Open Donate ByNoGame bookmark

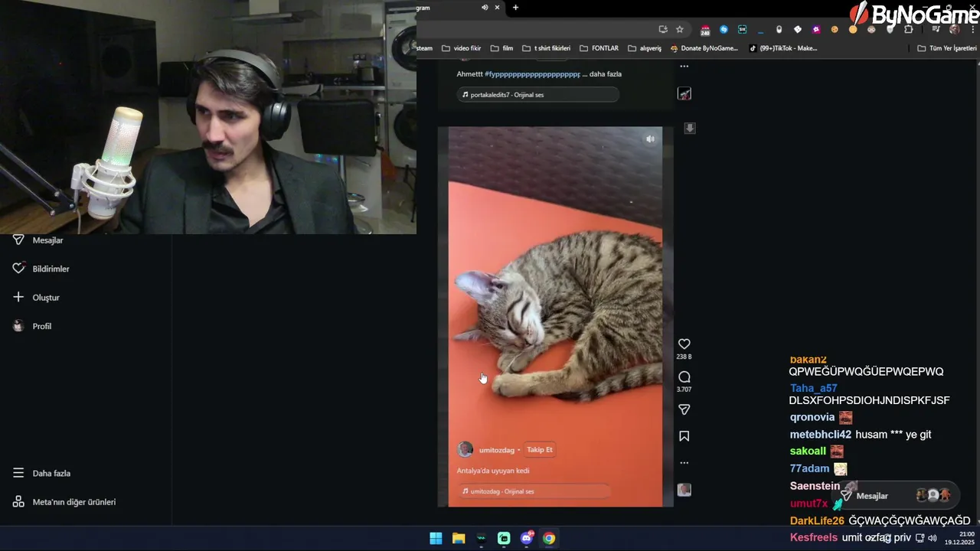point(704,48)
